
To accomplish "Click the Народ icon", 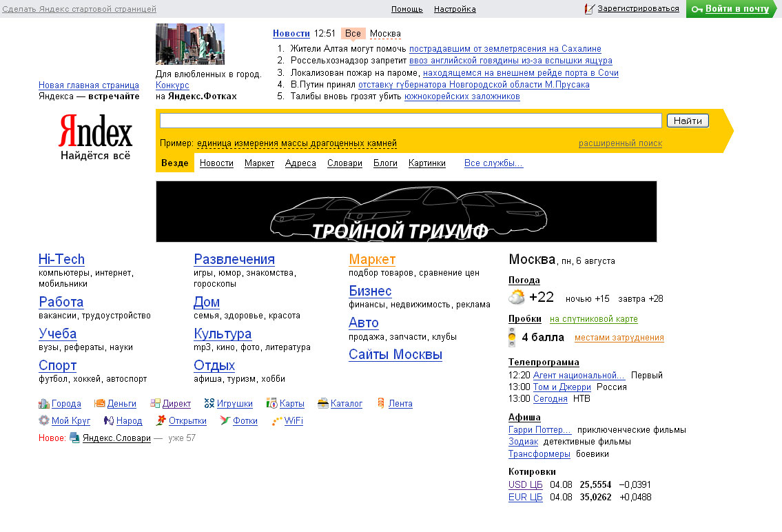I will tap(109, 420).
